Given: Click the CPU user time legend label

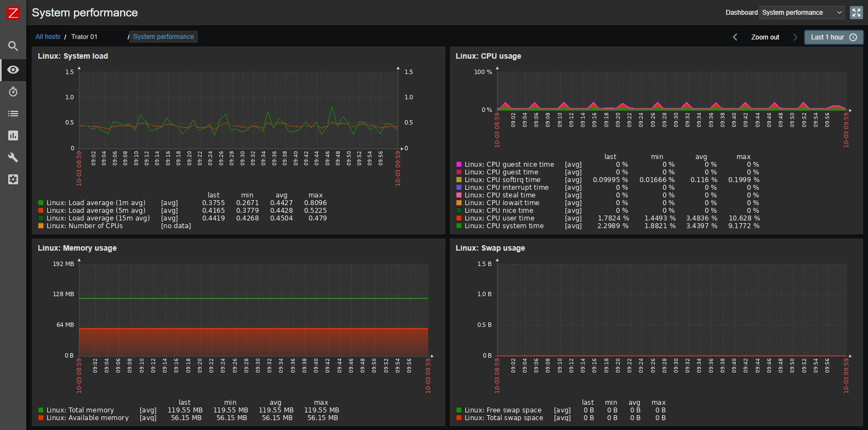Looking at the screenshot, I should click(499, 218).
